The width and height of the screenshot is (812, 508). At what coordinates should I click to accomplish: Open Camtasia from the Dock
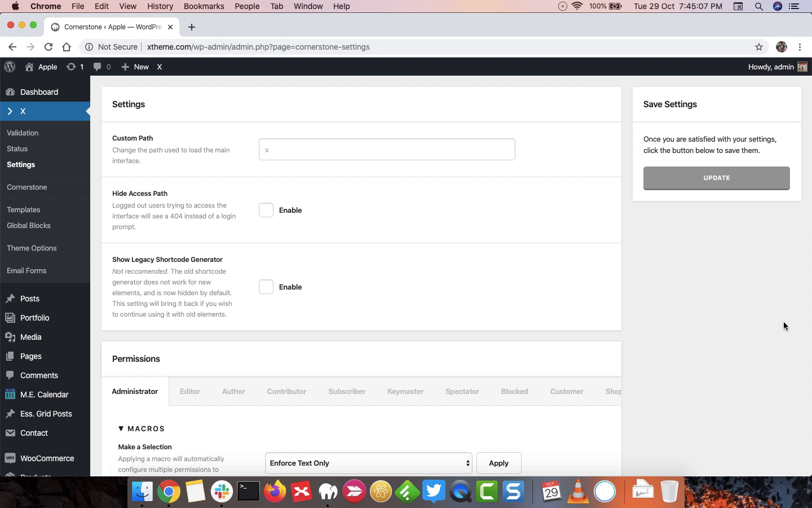(487, 492)
